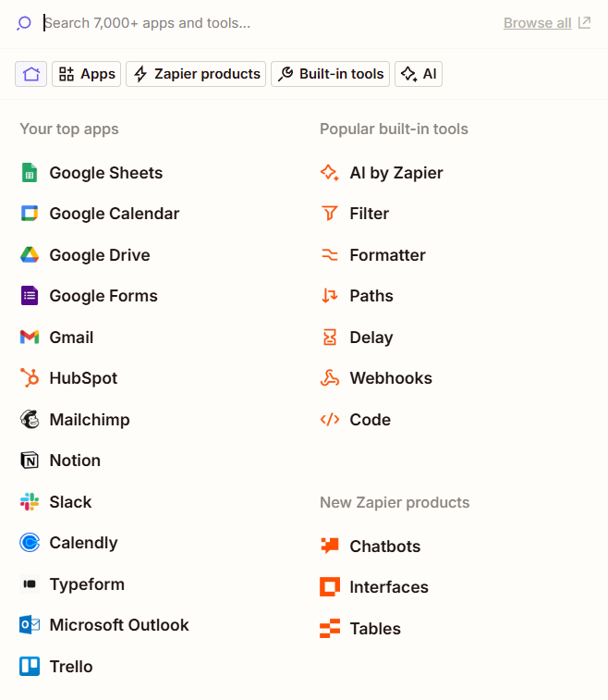
Task: Click the Google Calendar icon
Action: coord(30,214)
